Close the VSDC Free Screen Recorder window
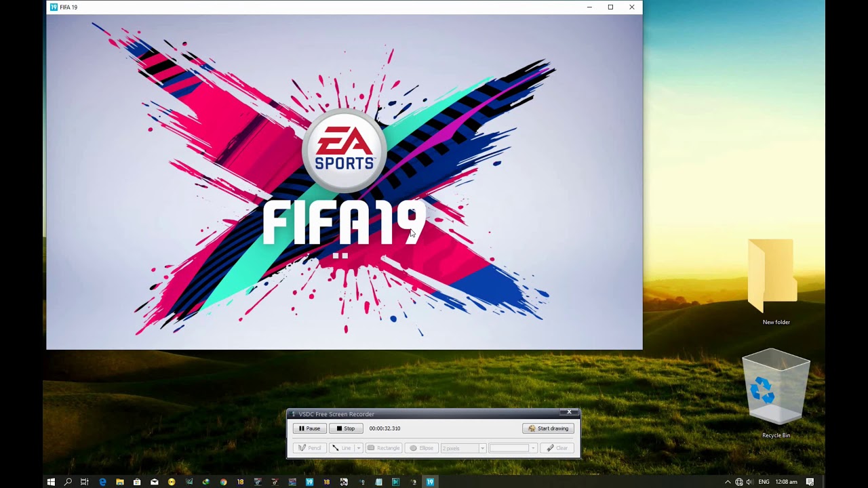 tap(570, 412)
